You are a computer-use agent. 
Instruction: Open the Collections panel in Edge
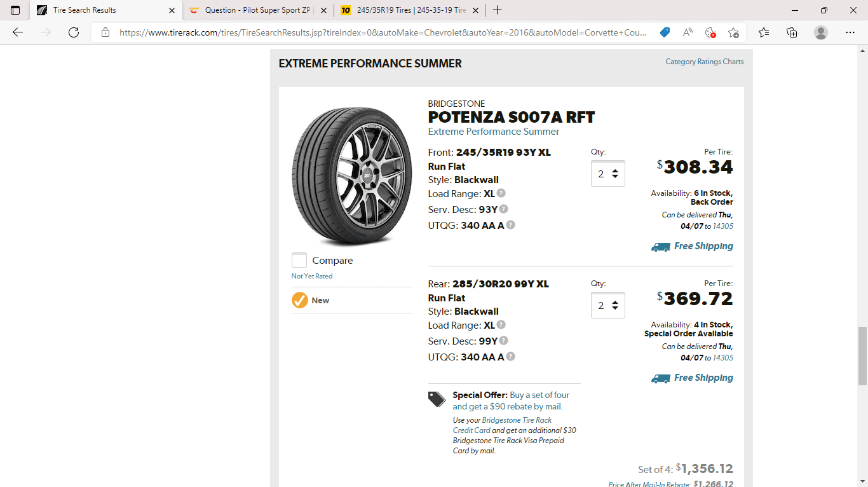click(x=792, y=32)
